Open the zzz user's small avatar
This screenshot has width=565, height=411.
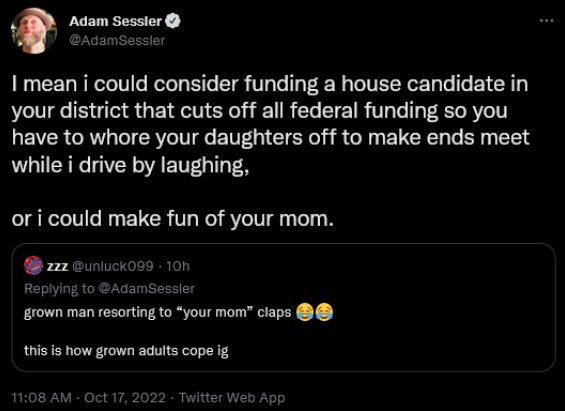click(34, 265)
